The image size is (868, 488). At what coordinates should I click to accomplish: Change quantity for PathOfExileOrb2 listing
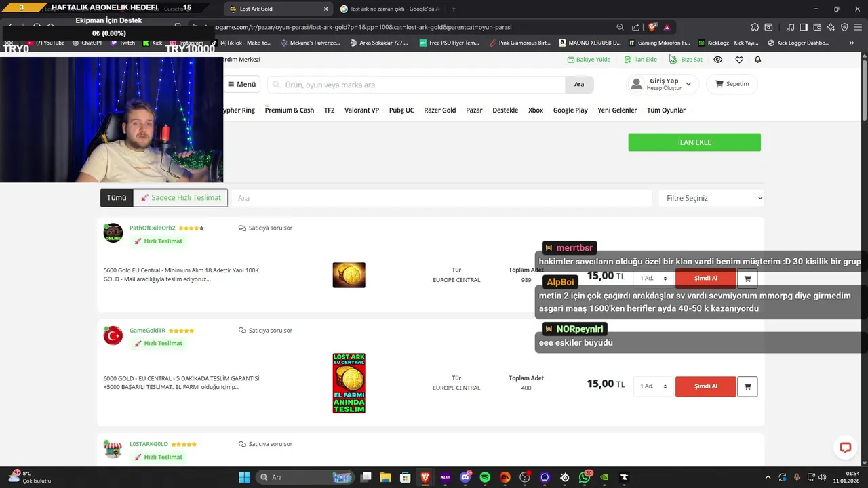[x=653, y=278]
